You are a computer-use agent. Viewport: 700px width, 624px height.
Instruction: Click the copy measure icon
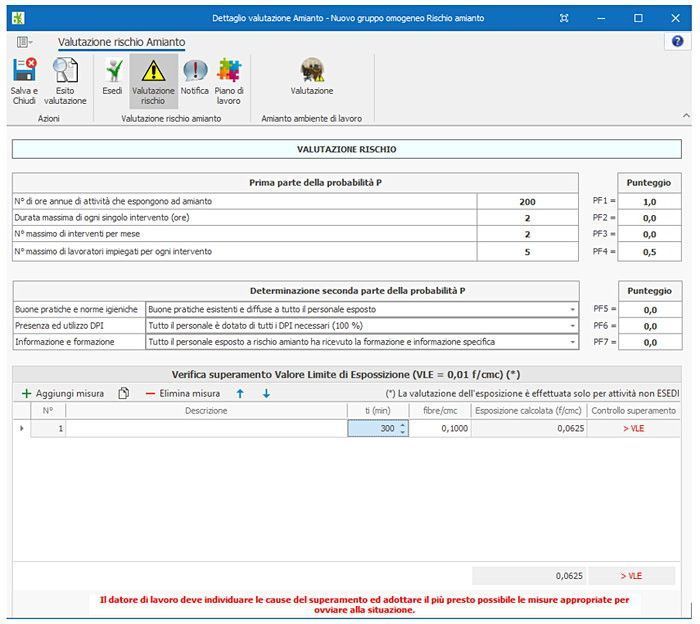click(124, 394)
